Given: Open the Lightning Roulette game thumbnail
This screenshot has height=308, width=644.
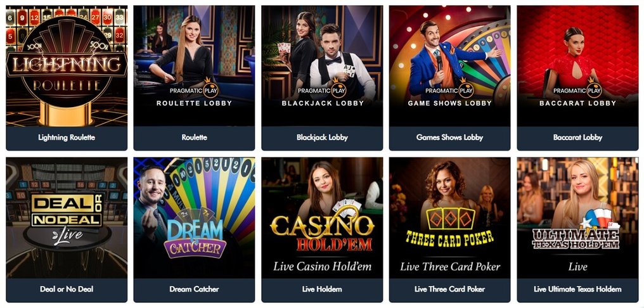Looking at the screenshot, I should click(67, 66).
